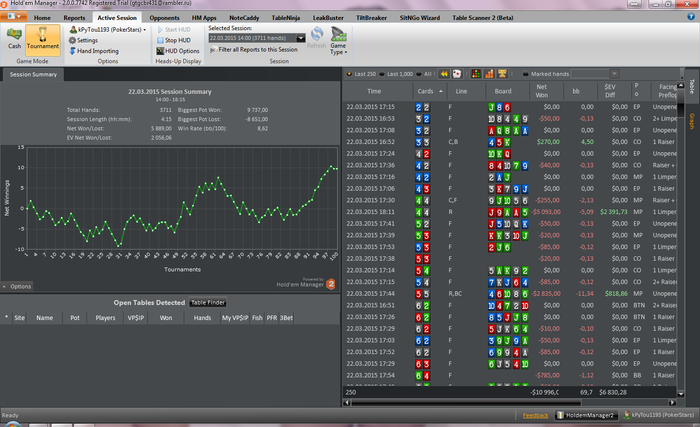Open HUD Options
Image resolution: width=700 pixels, height=427 pixels.
[x=178, y=51]
